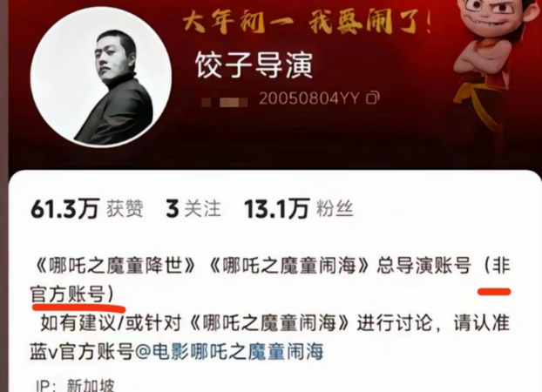542x392 pixels.
Task: View the 61.3万 获赞 likes count
Action: coord(87,208)
